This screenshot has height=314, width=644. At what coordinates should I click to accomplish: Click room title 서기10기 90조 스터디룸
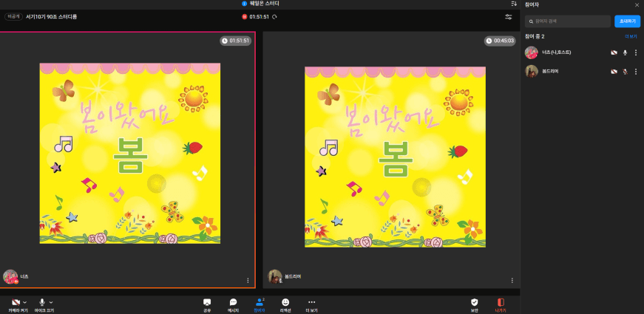coord(51,17)
